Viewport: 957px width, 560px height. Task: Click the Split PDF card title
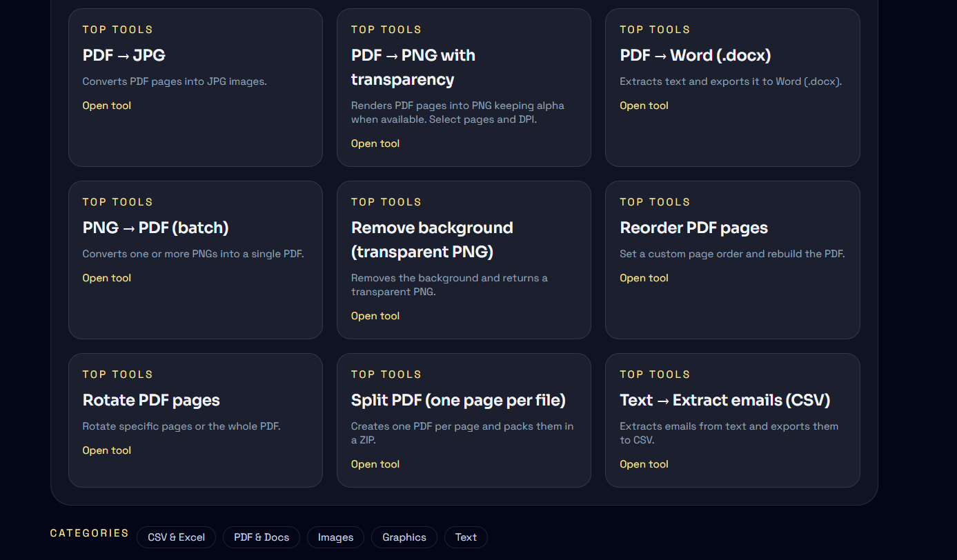coord(458,400)
